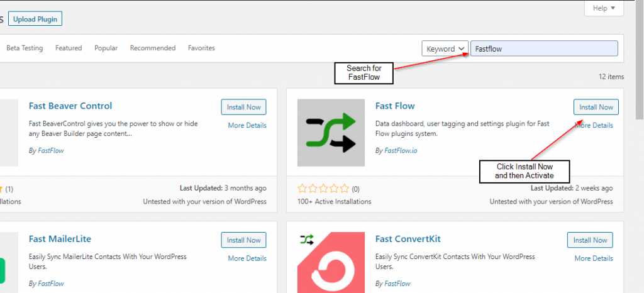This screenshot has width=644, height=293.
Task: Click 'Last Updated: 3 months ago' text
Action: point(223,189)
